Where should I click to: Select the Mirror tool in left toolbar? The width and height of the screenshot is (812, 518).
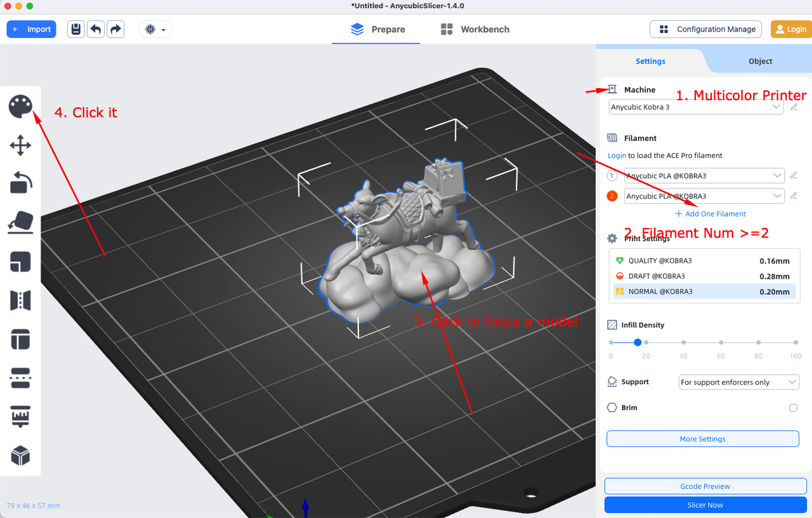(x=20, y=300)
